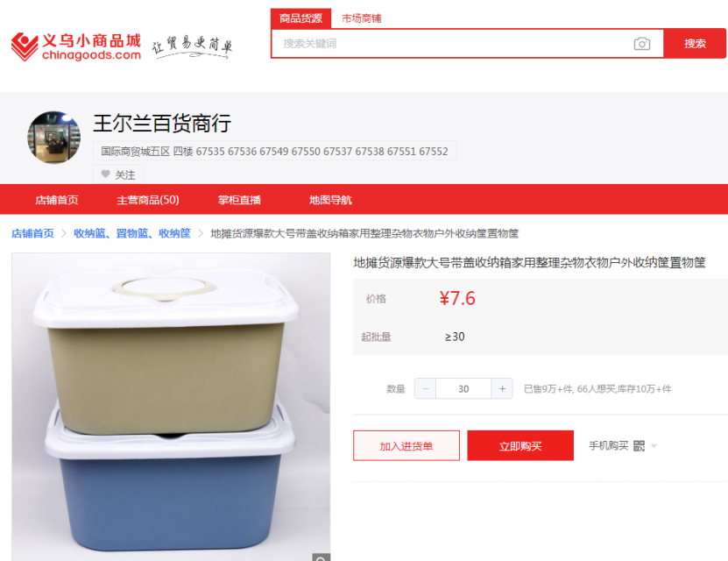Viewport: 728px width, 561px height.
Task: Click 店铺首页 in red navigation bar
Action: [57, 200]
